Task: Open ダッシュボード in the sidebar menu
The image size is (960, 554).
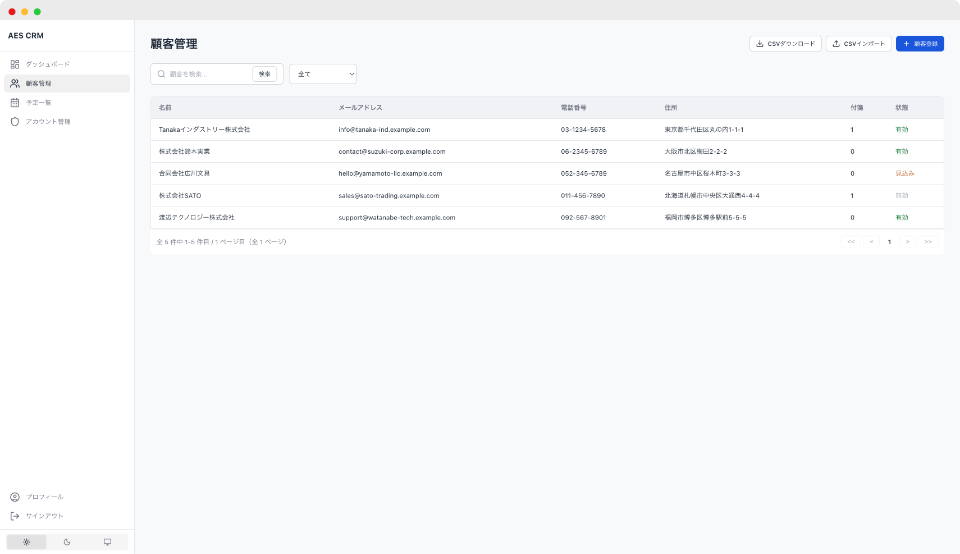Action: tap(48, 64)
